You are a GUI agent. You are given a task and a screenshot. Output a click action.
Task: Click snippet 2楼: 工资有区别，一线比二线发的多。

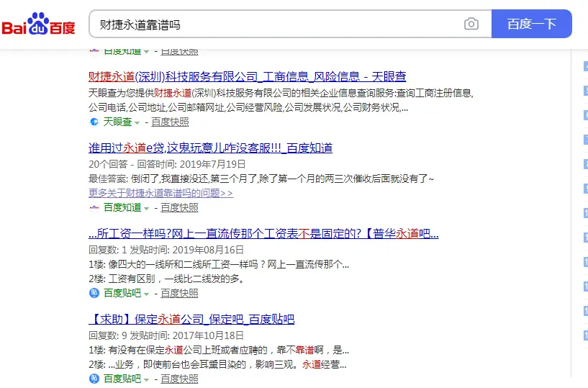point(167,279)
